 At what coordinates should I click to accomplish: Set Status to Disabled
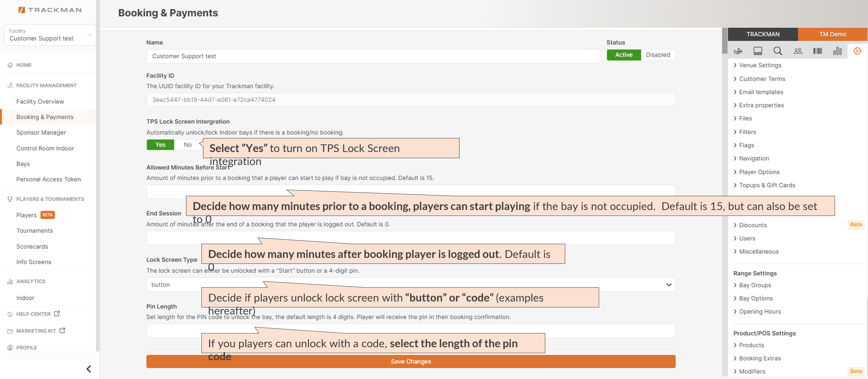click(658, 55)
